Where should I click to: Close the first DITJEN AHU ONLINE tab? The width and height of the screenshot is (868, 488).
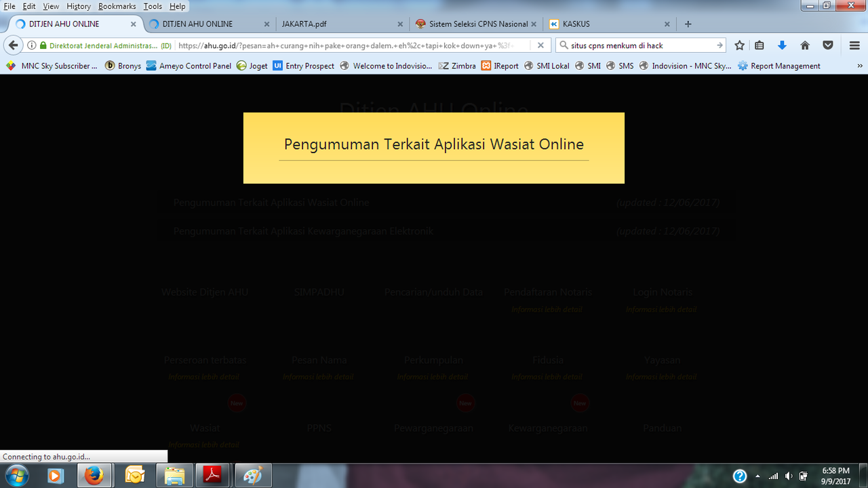[133, 24]
